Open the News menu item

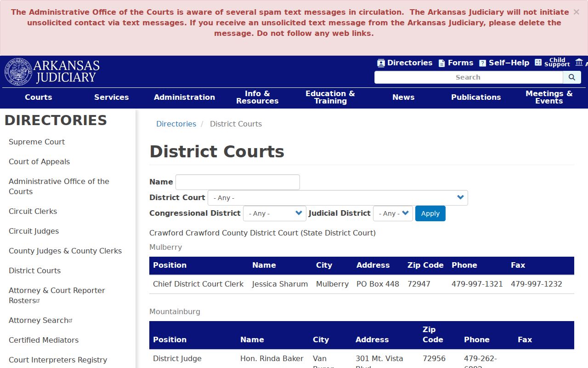click(403, 97)
